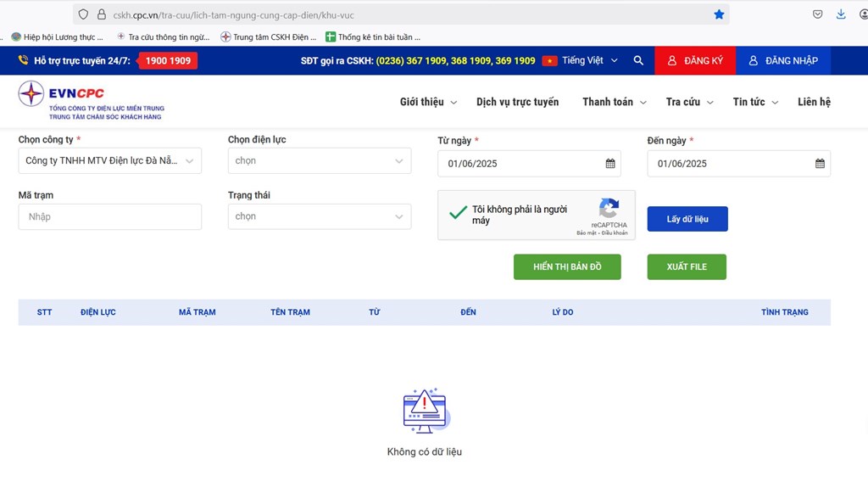Click the search magnifier icon in header
This screenshot has height=504, width=868.
tap(638, 60)
